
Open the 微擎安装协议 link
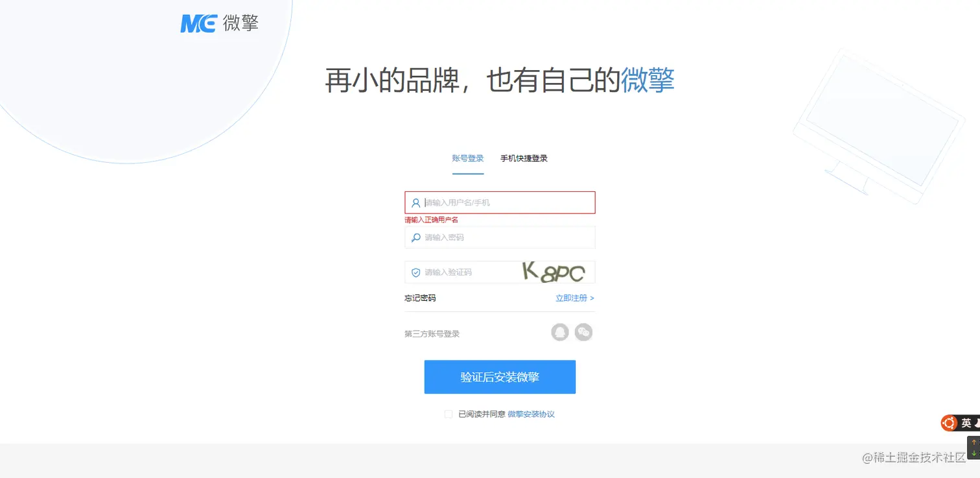pyautogui.click(x=531, y=414)
